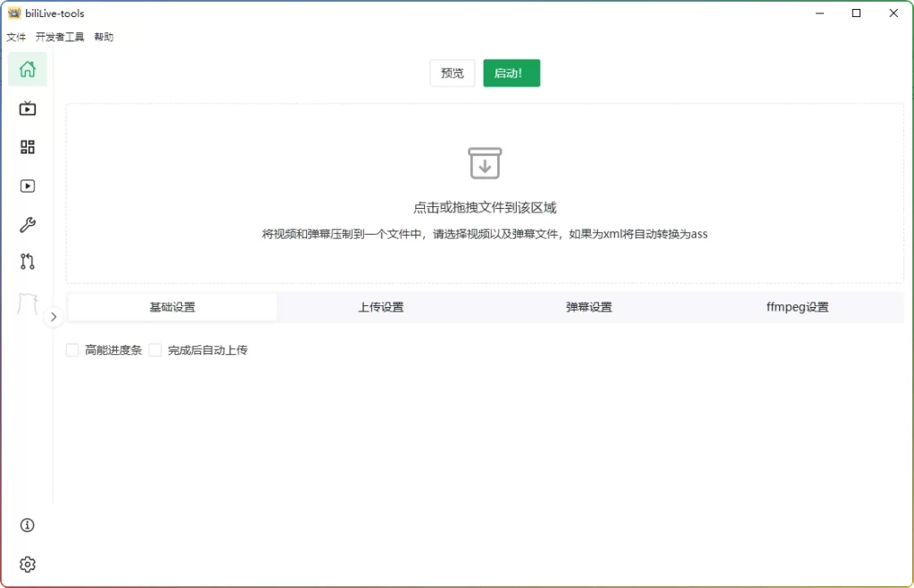Click the 预览 button

[x=452, y=74]
